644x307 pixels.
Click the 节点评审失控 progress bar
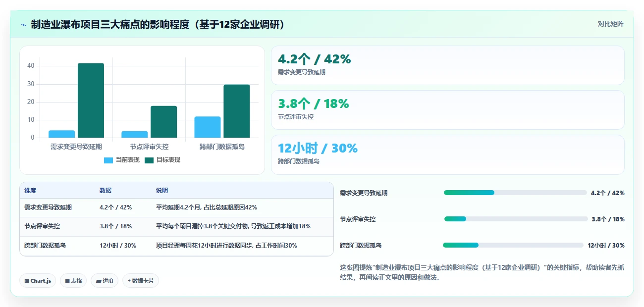516,219
